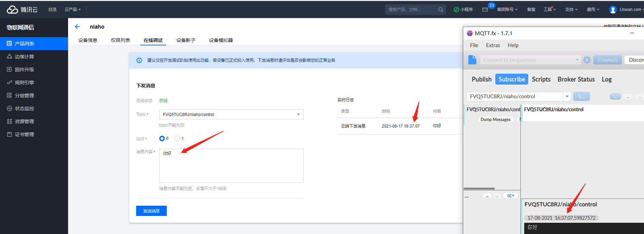Open the 工具 dropdown
The image size is (644, 234).
point(549,10)
